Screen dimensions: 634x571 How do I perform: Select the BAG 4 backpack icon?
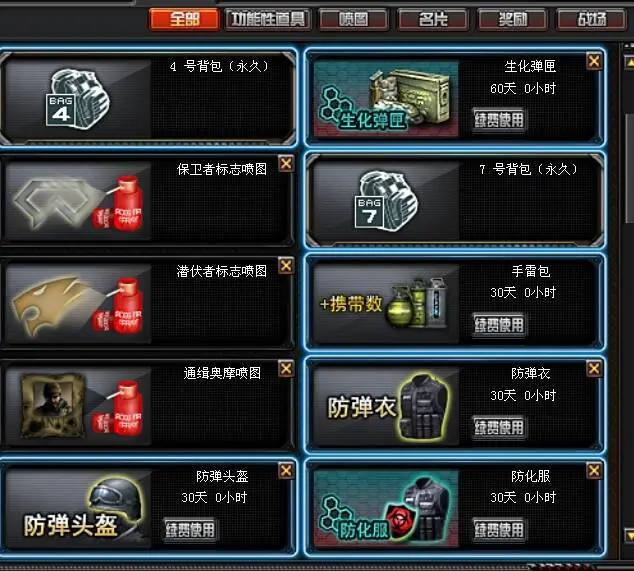click(x=78, y=99)
